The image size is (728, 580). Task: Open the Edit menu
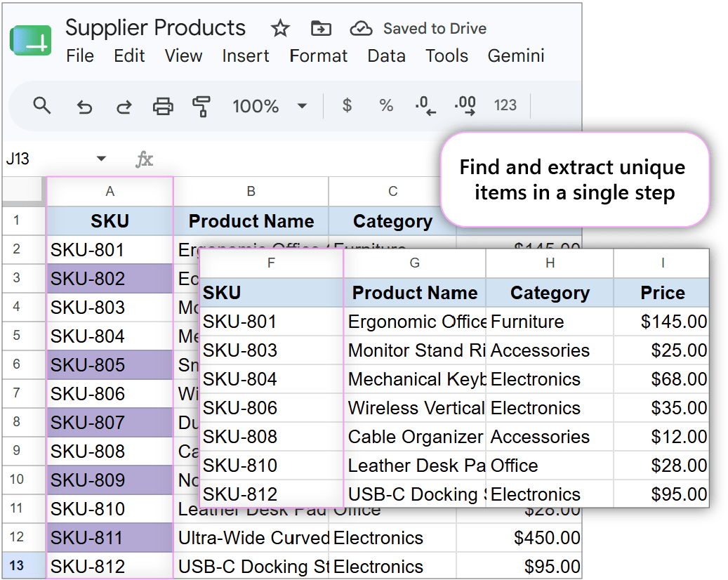click(x=129, y=55)
